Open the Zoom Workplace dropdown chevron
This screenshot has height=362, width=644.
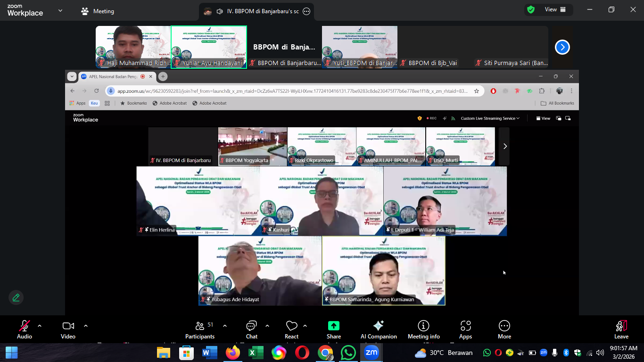(x=60, y=10)
